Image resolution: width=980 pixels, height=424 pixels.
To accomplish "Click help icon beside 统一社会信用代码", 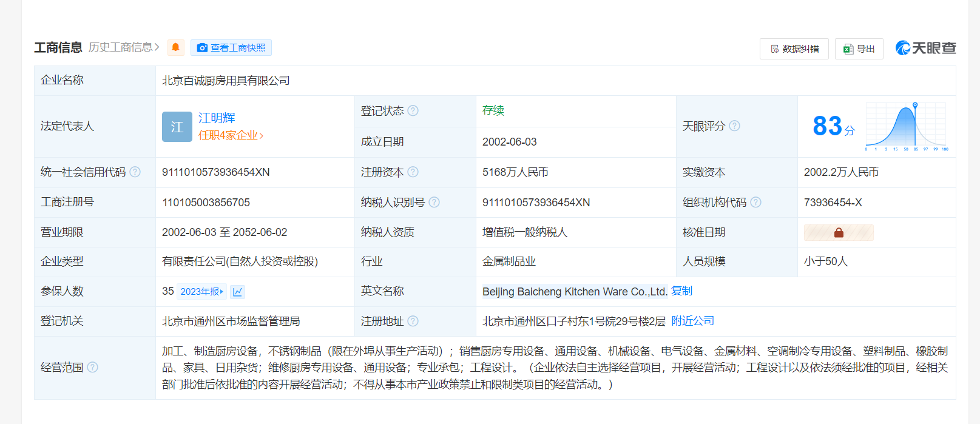I will coord(135,172).
